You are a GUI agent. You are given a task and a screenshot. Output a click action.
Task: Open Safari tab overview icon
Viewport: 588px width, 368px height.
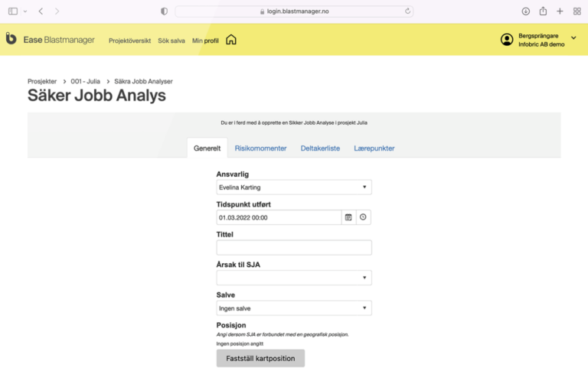(x=577, y=11)
